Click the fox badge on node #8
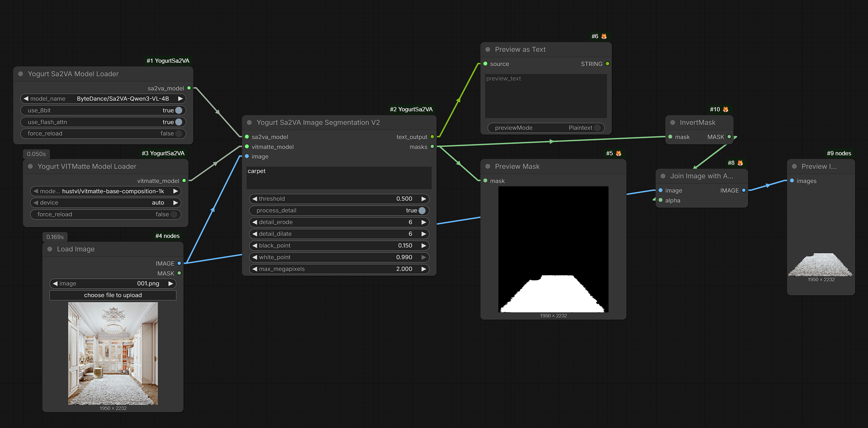The width and height of the screenshot is (868, 428). 740,163
